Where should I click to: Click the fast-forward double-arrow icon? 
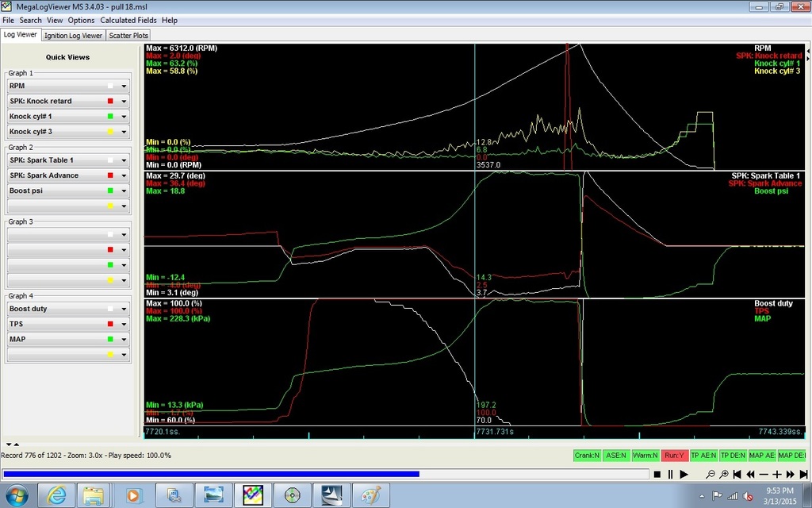tap(790, 475)
